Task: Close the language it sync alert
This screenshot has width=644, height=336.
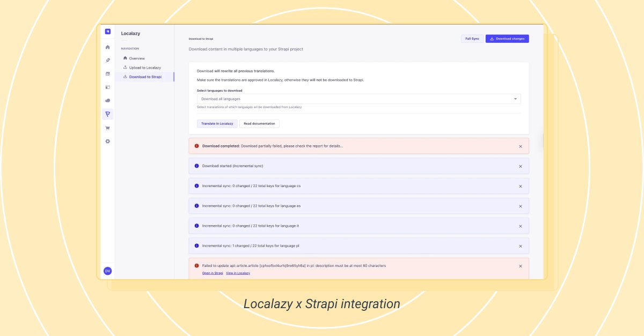Action: click(x=520, y=226)
